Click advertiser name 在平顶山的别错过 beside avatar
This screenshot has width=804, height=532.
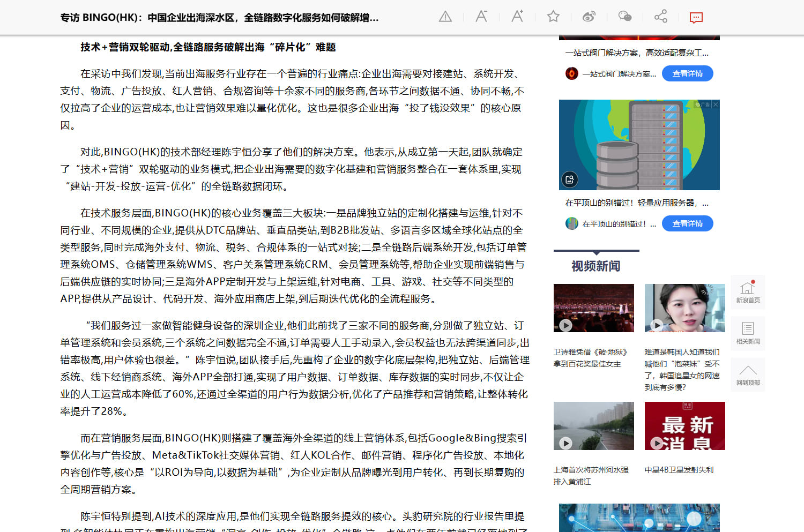click(x=619, y=224)
